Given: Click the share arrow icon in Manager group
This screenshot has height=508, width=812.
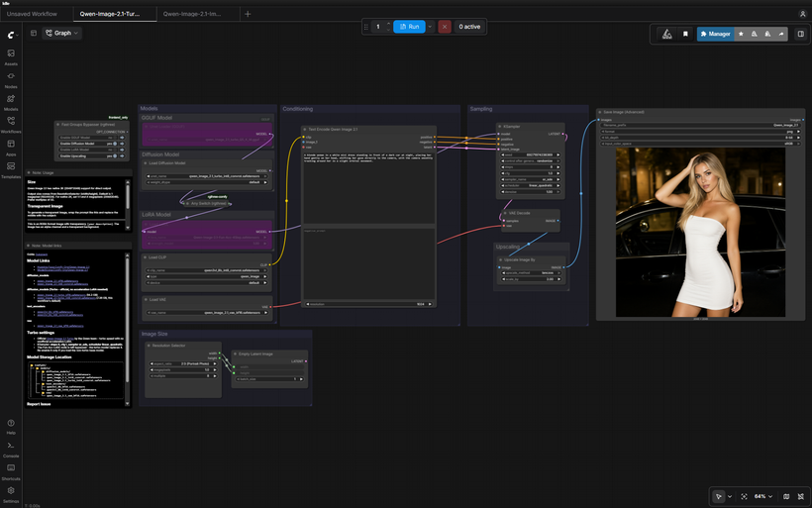Looking at the screenshot, I should pyautogui.click(x=781, y=34).
